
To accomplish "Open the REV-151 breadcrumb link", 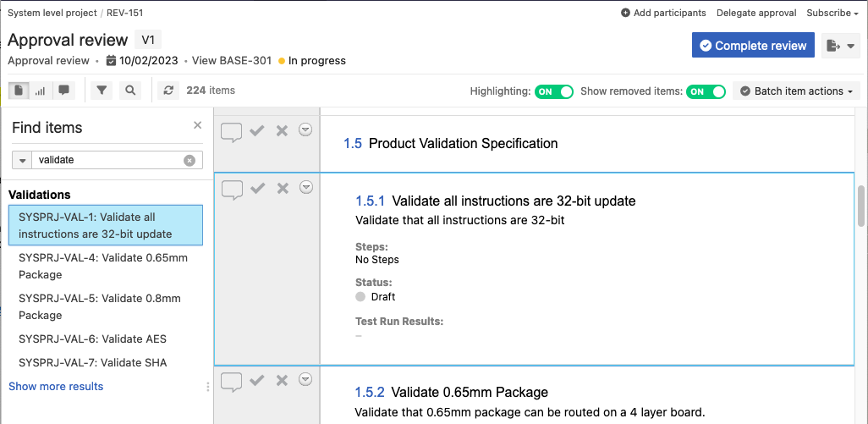I will [x=125, y=13].
